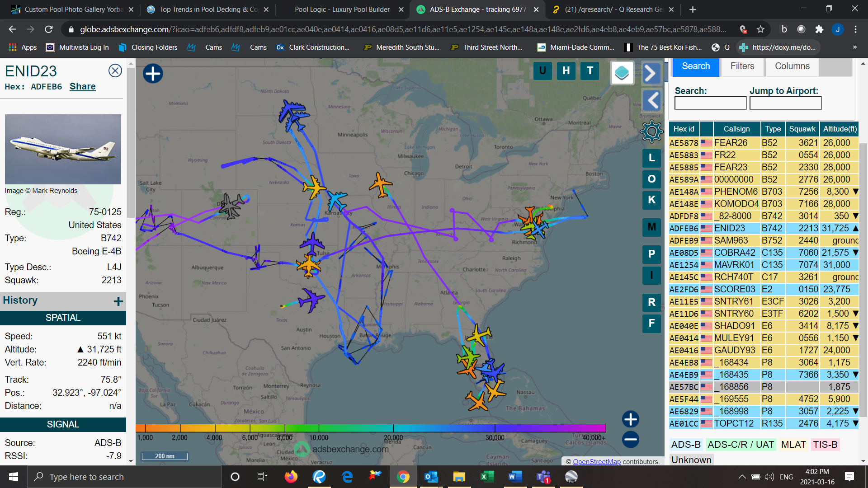Select the SCORE03 aircraft row
This screenshot has height=488, width=868.
point(764,289)
